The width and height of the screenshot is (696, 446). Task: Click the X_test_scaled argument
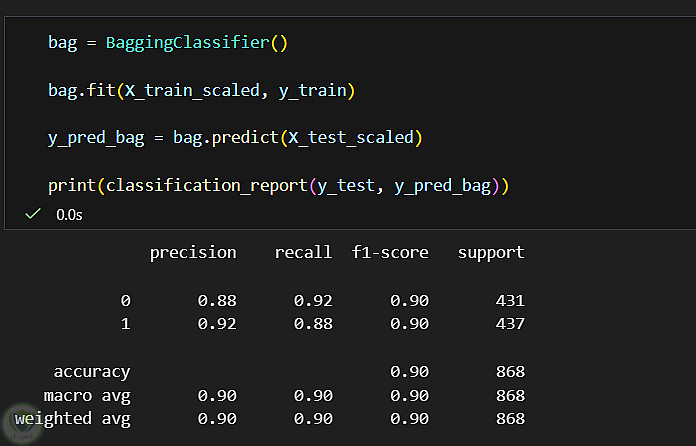[x=351, y=138]
